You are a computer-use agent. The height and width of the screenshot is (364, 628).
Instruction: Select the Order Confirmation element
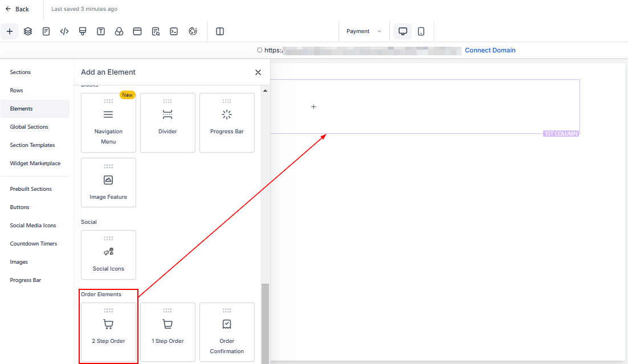(227, 332)
